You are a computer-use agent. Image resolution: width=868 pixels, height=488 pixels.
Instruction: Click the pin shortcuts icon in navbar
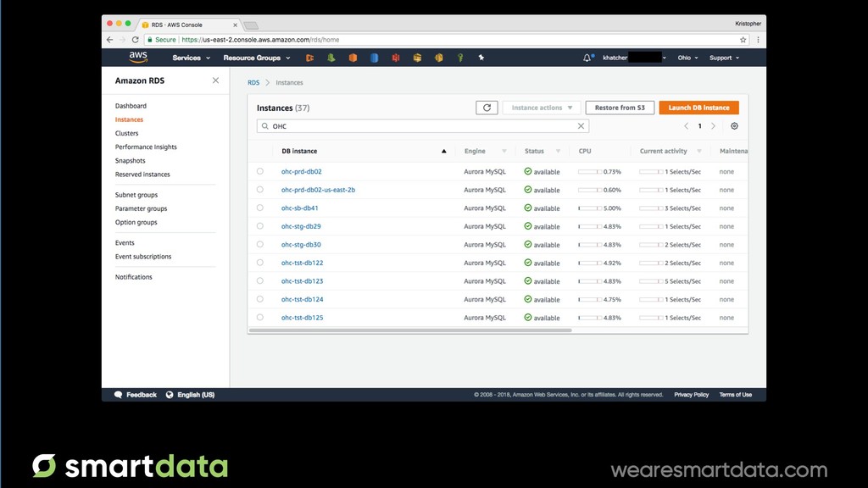pos(481,58)
